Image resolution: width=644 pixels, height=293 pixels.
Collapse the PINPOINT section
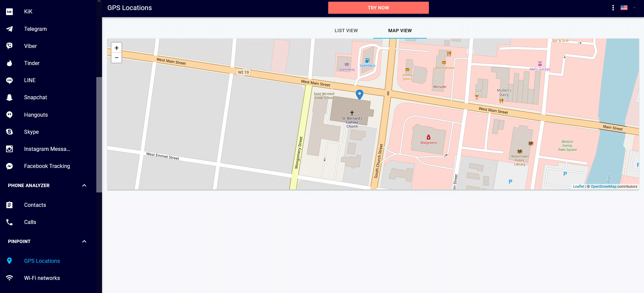tap(84, 241)
